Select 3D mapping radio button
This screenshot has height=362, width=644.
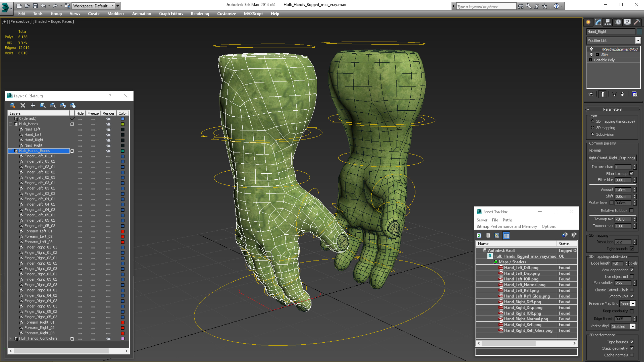pos(593,128)
